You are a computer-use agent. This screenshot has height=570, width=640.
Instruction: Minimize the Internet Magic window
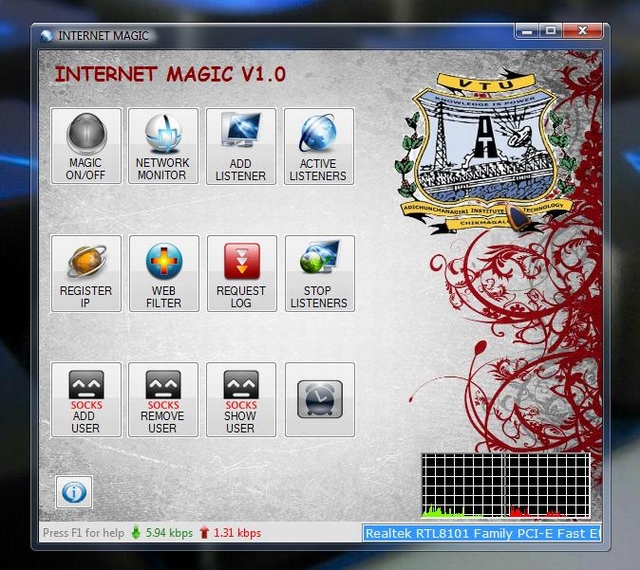tap(527, 31)
